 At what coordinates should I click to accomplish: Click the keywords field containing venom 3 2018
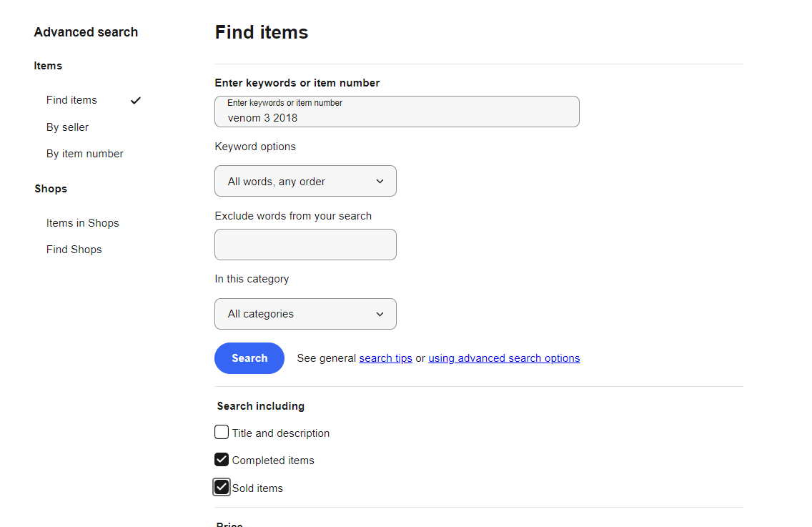(x=397, y=112)
